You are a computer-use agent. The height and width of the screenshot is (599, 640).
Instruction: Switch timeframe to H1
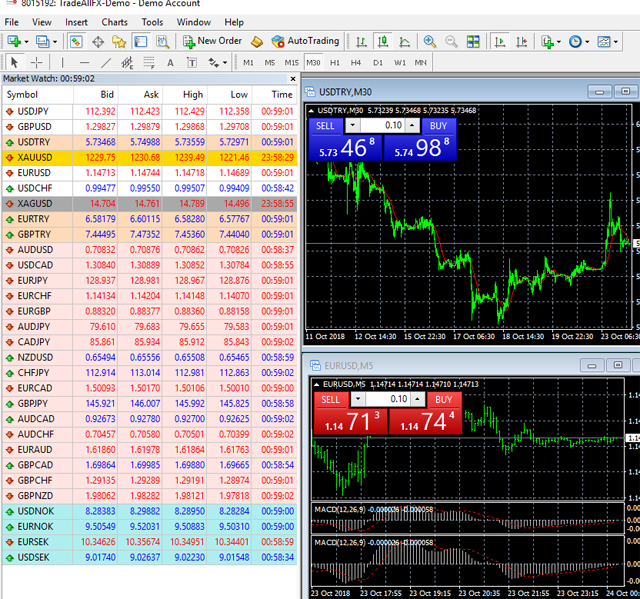[x=335, y=63]
